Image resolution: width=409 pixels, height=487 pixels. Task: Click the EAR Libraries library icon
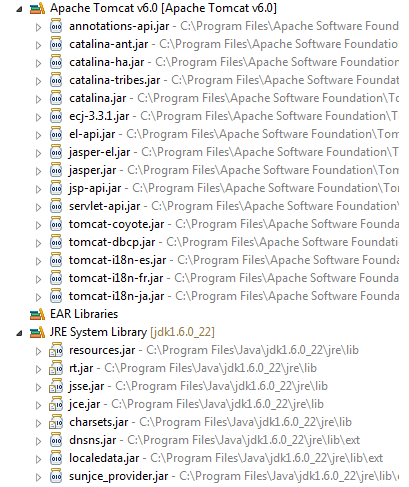[x=37, y=314]
